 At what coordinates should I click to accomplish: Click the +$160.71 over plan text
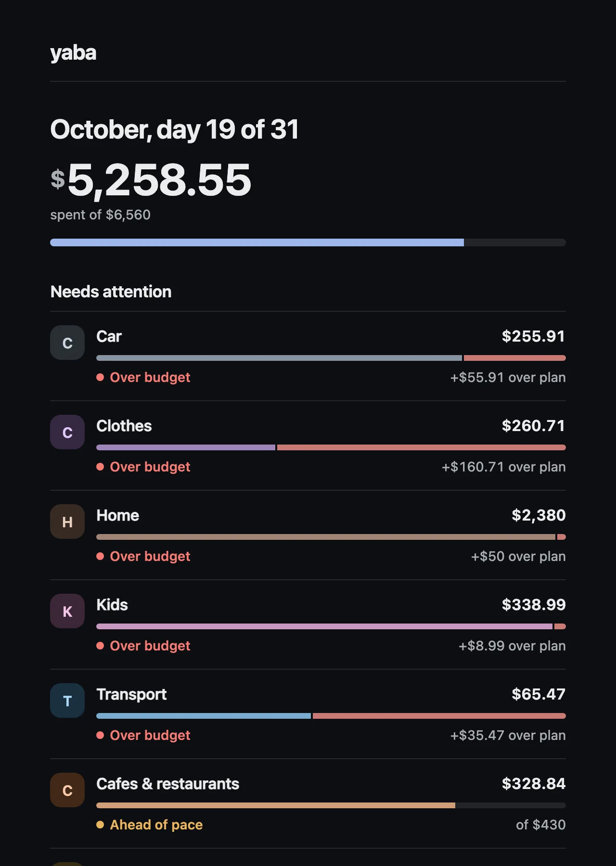pyautogui.click(x=503, y=467)
